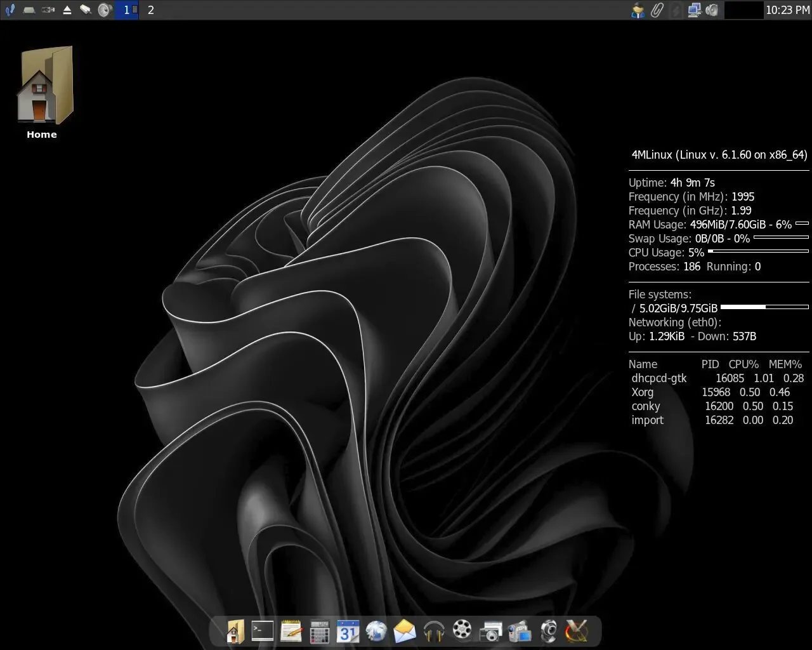Open the film reel video player icon

[x=462, y=631]
